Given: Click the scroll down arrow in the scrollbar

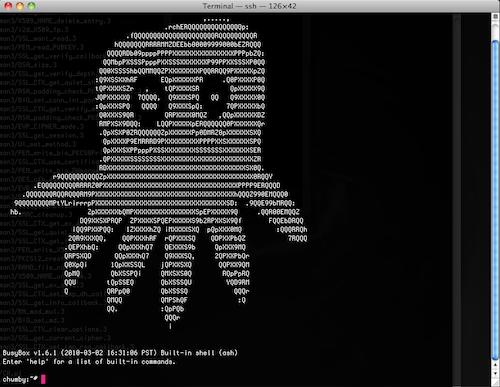Looking at the screenshot, I should [496, 373].
